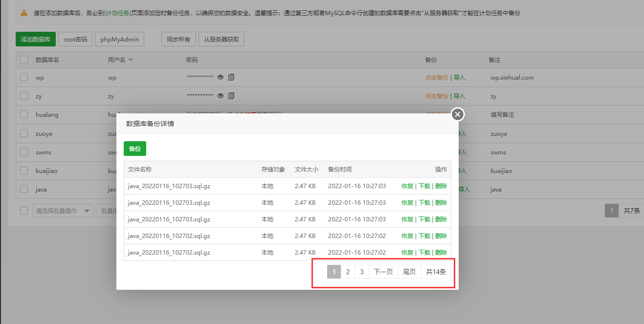Image resolution: width=644 pixels, height=324 pixels.
Task: Show wp password with eye icon
Action: click(x=221, y=77)
